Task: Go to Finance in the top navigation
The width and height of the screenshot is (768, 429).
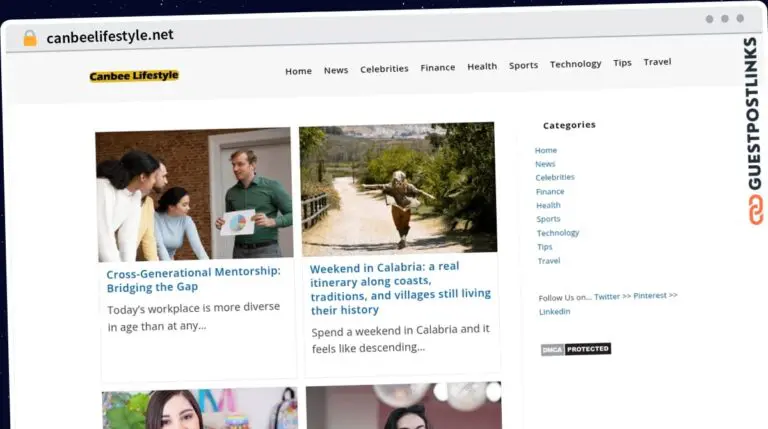Action: point(437,68)
